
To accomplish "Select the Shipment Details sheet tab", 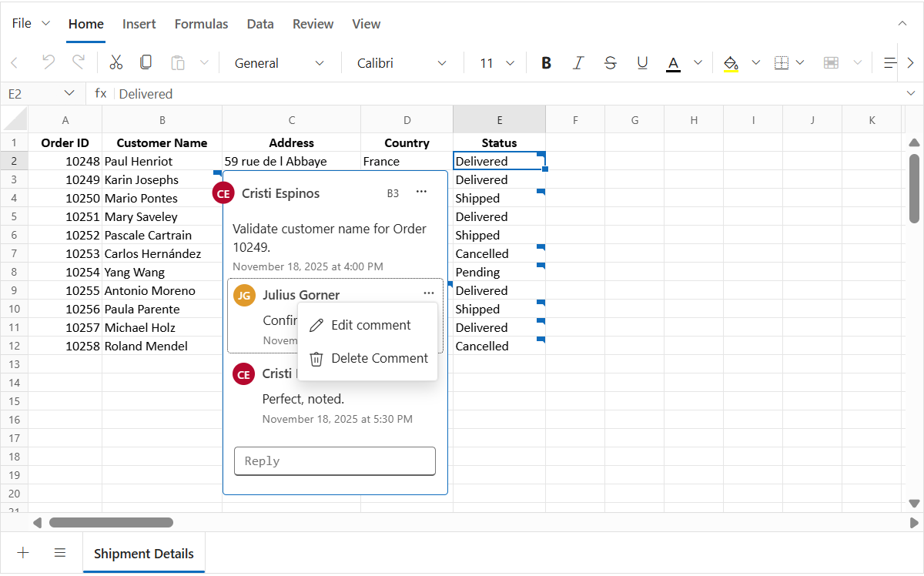I will [144, 554].
